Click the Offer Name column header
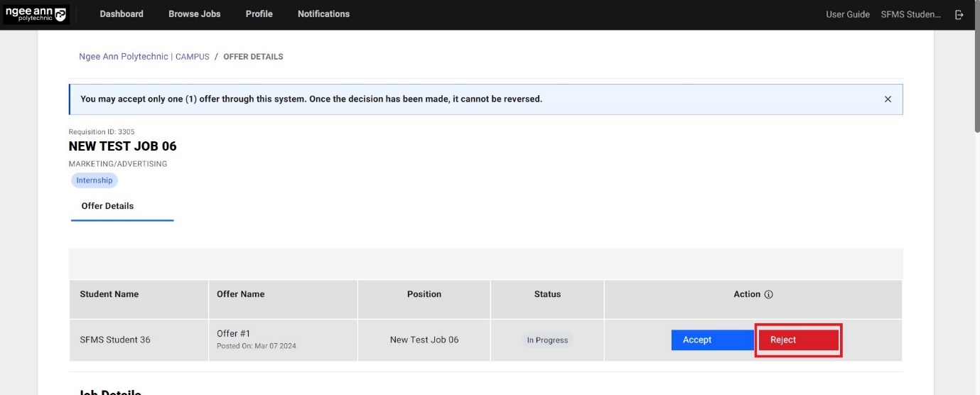 (x=241, y=294)
